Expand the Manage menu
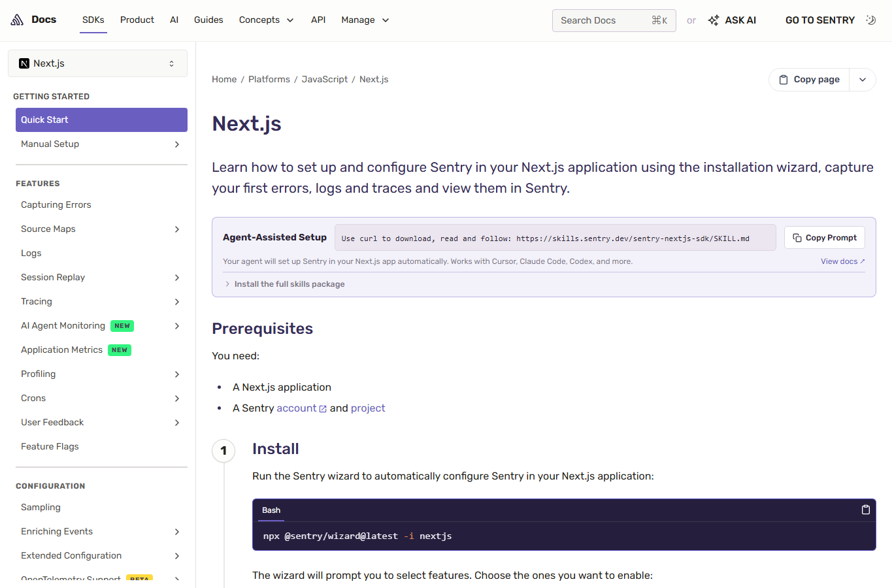This screenshot has height=588, width=892. coord(365,20)
